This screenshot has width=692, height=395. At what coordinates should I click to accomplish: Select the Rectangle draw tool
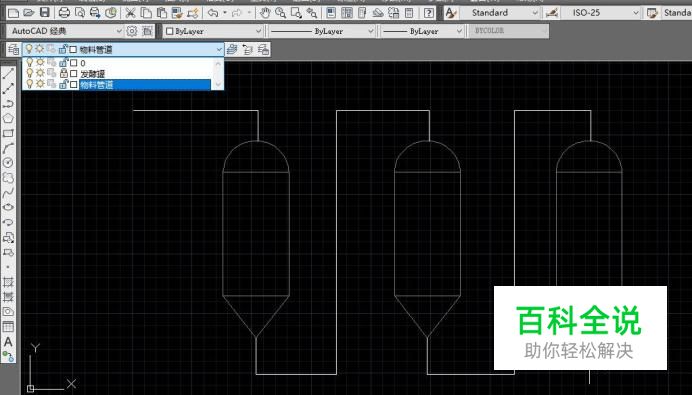(8, 133)
